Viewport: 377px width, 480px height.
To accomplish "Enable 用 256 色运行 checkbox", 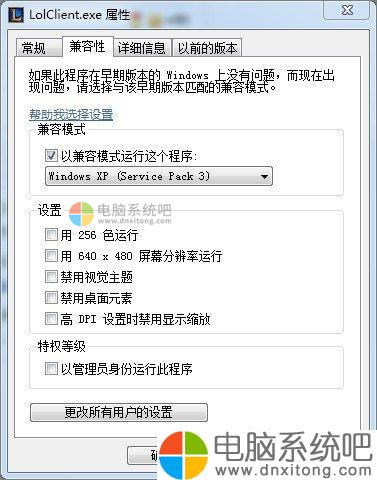I will (51, 235).
